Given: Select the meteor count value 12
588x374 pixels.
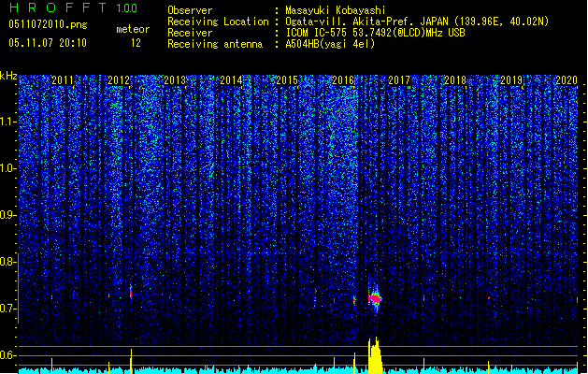Looking at the screenshot, I should (136, 43).
